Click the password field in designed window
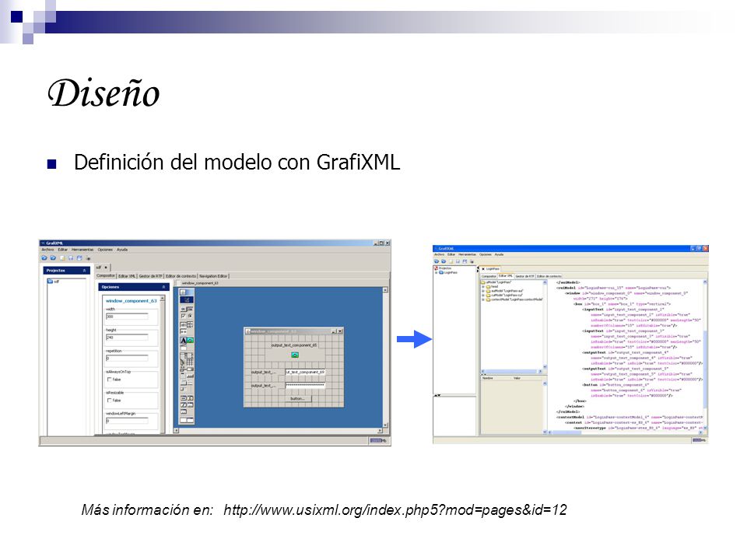747x560 pixels. tap(305, 385)
